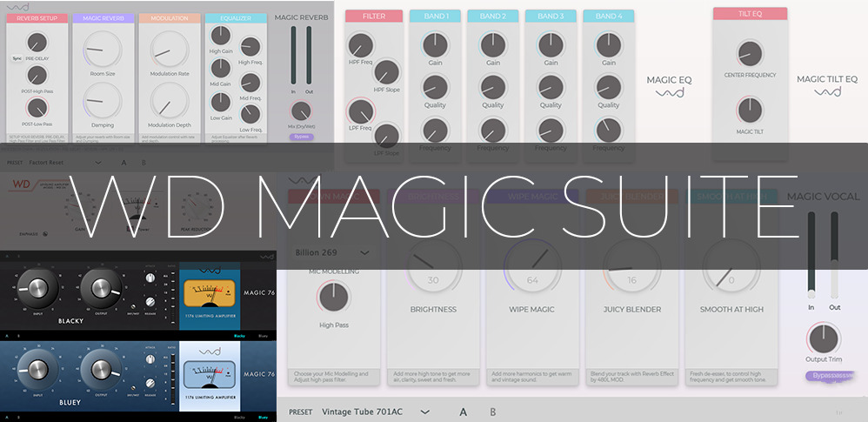868x422 pixels.
Task: Click the Output Trim knob in Magic Vocal
Action: tap(823, 338)
